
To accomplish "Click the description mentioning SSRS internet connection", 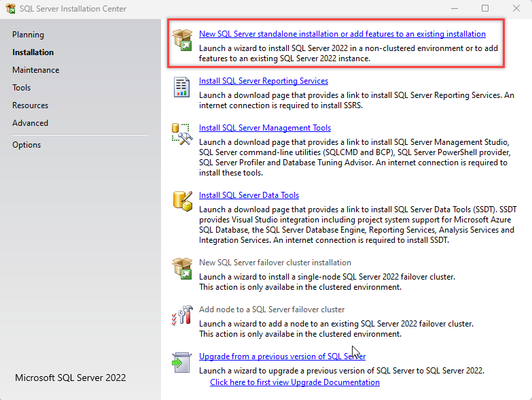I will coord(357,100).
